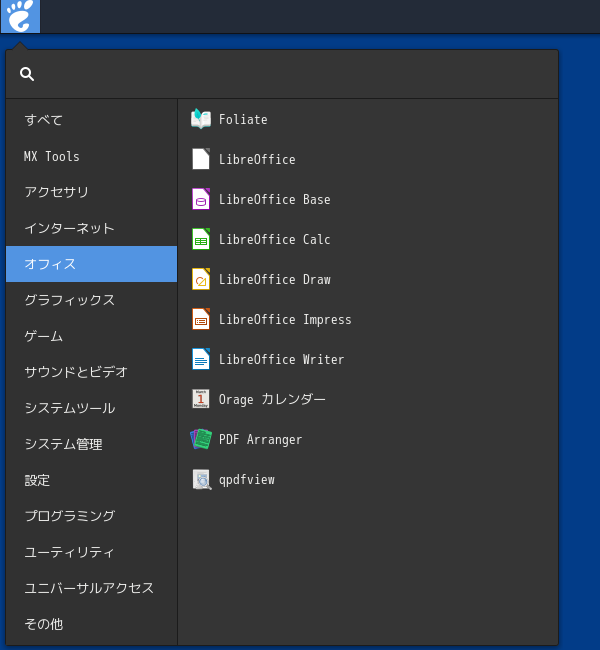Open the インターネット category
600x650 pixels.
(92, 228)
